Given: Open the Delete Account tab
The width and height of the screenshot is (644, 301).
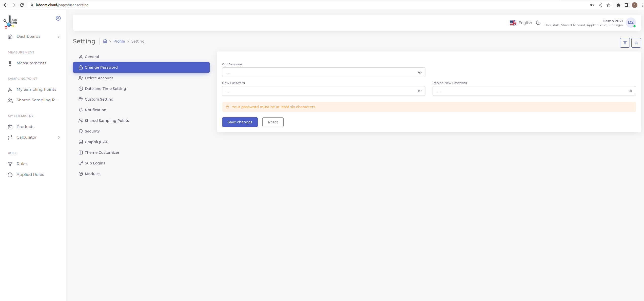Looking at the screenshot, I should tap(141, 78).
